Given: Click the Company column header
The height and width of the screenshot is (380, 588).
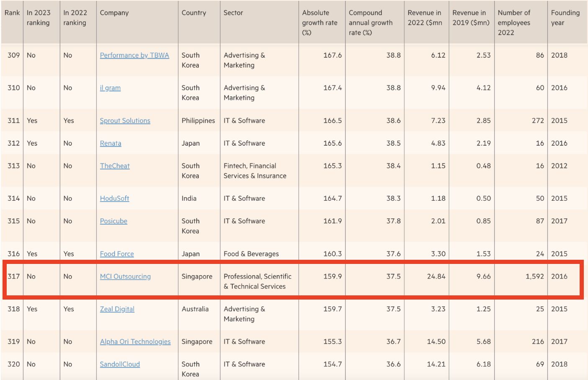Looking at the screenshot, I should [114, 13].
